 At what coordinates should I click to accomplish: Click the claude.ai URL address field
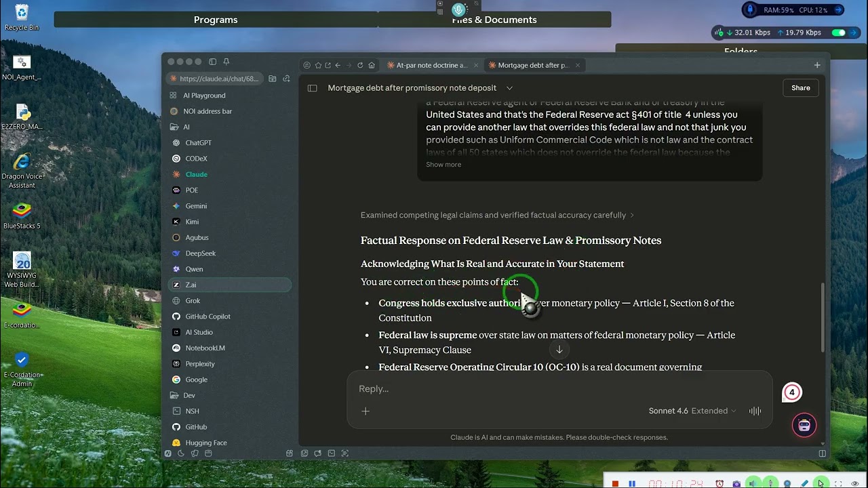(215, 79)
